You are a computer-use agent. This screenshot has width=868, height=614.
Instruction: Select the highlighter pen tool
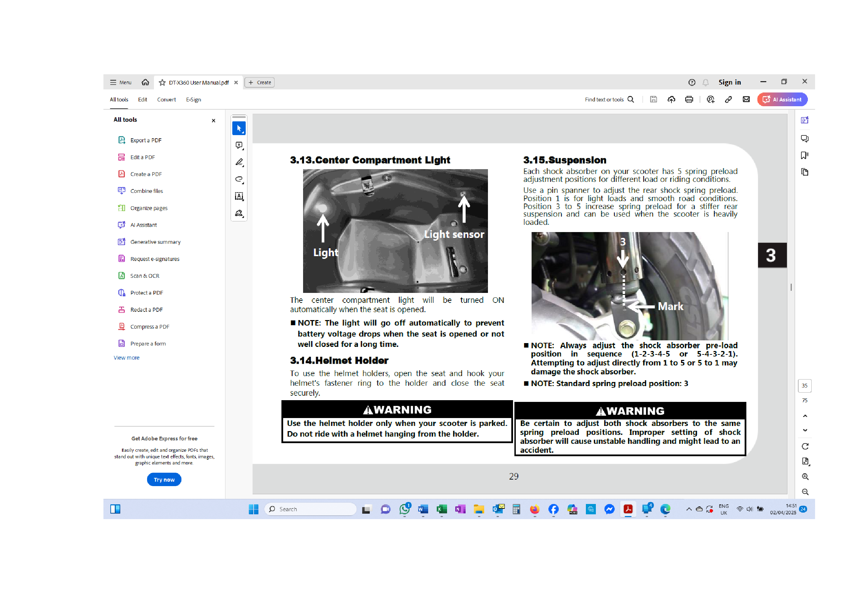click(238, 162)
